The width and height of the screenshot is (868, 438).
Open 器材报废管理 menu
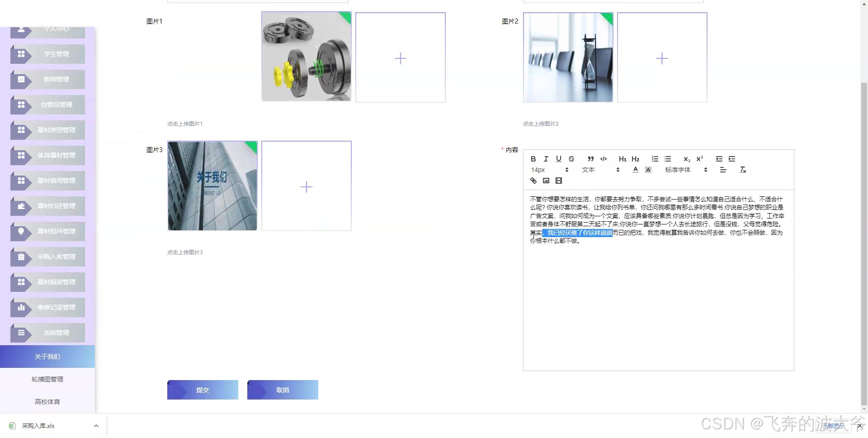[47, 282]
